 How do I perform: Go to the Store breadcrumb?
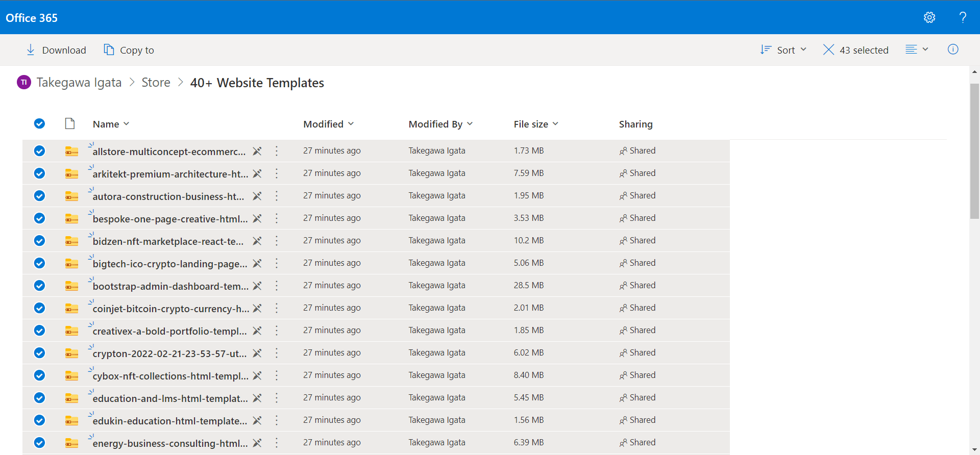(x=156, y=83)
